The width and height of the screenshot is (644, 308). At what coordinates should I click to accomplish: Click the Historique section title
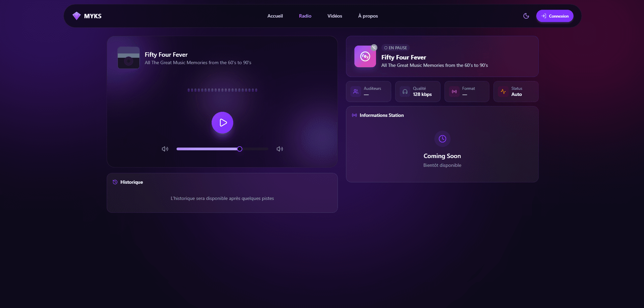pos(132,182)
